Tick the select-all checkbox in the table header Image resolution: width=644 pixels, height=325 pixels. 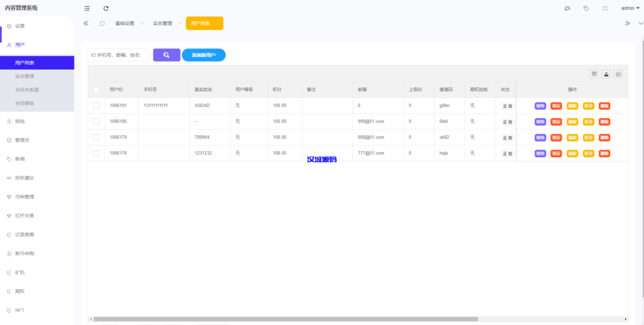(x=96, y=90)
